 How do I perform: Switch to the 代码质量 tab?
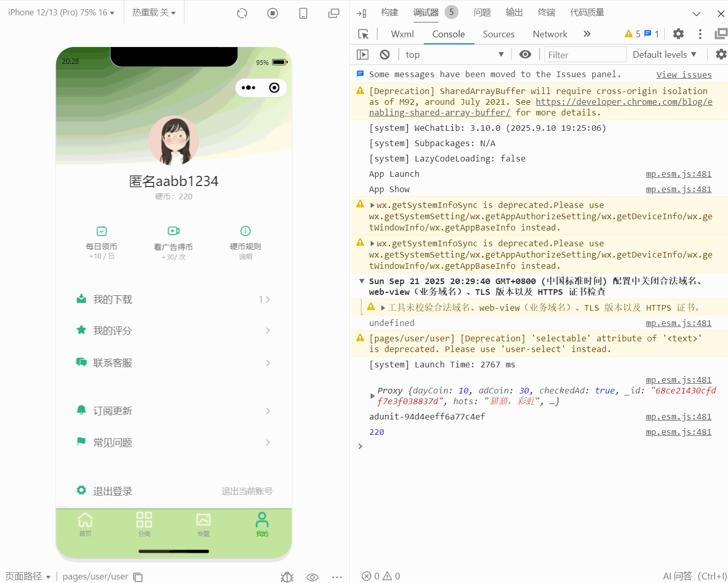point(587,12)
